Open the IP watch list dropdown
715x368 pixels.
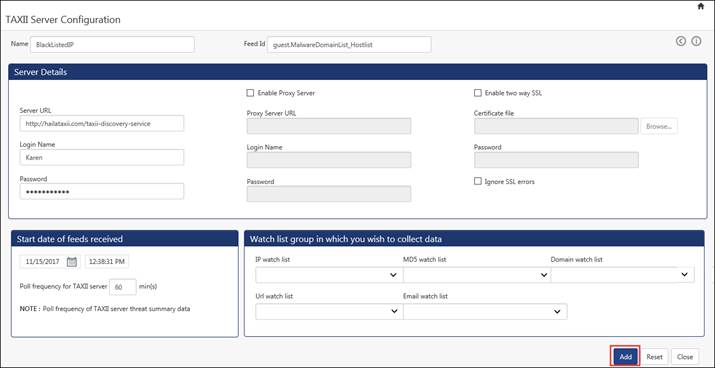point(329,275)
